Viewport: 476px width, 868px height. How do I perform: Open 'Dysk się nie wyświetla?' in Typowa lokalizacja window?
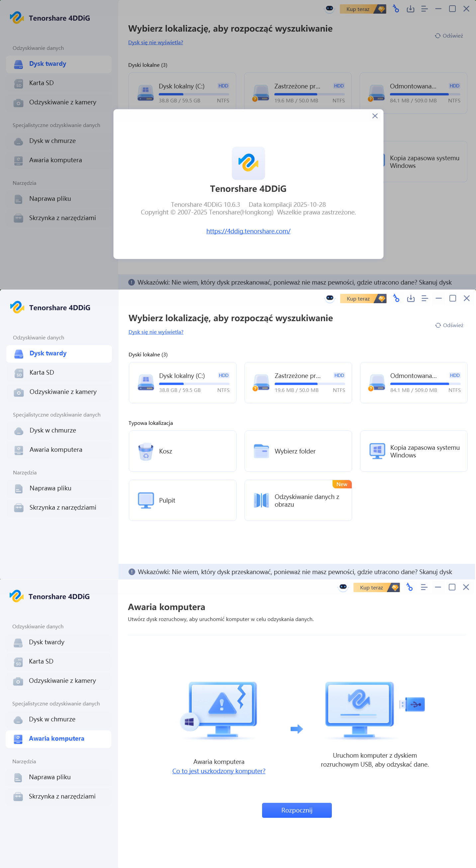tap(156, 332)
